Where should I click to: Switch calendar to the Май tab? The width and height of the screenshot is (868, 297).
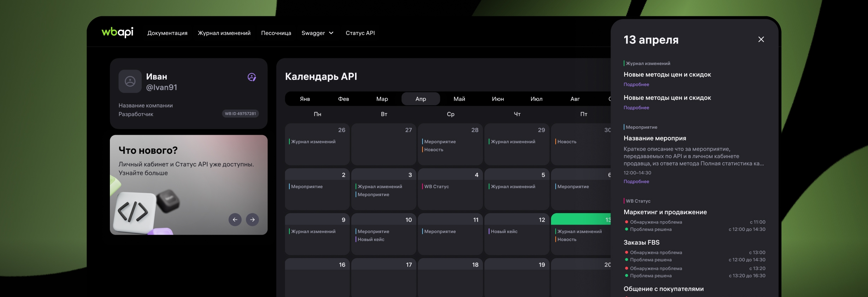[x=459, y=99]
